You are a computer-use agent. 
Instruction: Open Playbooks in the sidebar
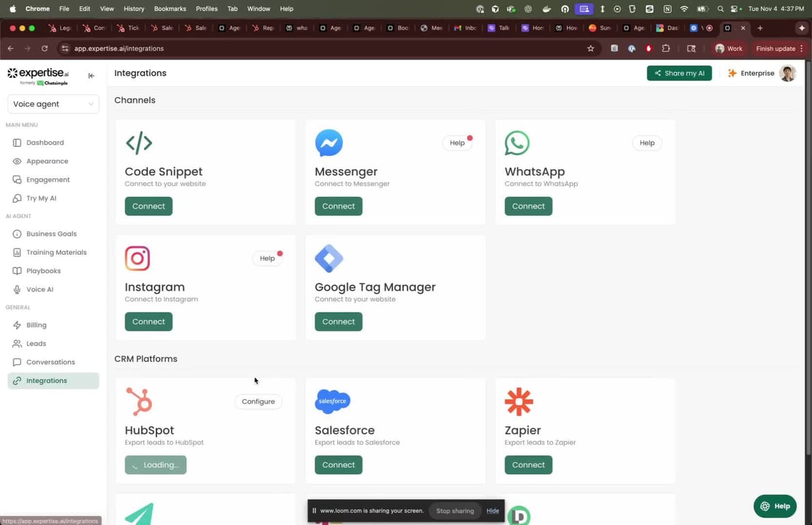pos(44,271)
